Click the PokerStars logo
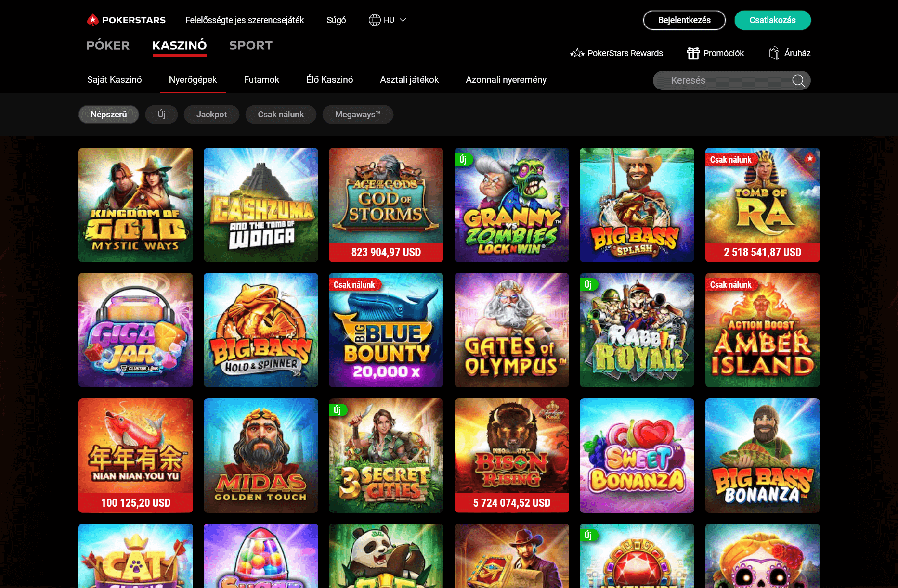Viewport: 898px width, 588px height. click(x=126, y=20)
